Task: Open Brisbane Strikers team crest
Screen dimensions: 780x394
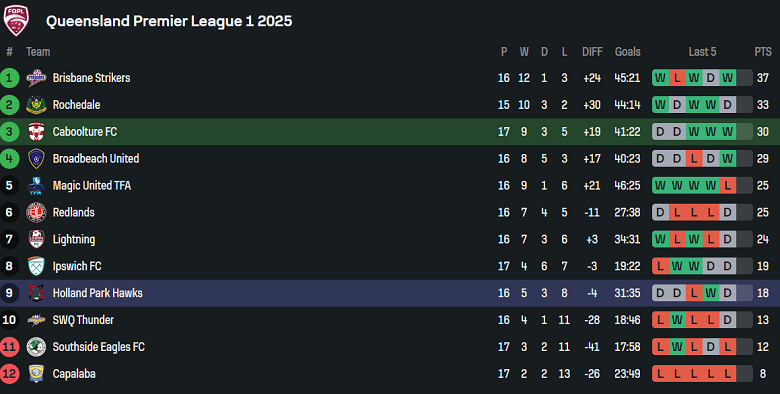Action: [x=36, y=78]
